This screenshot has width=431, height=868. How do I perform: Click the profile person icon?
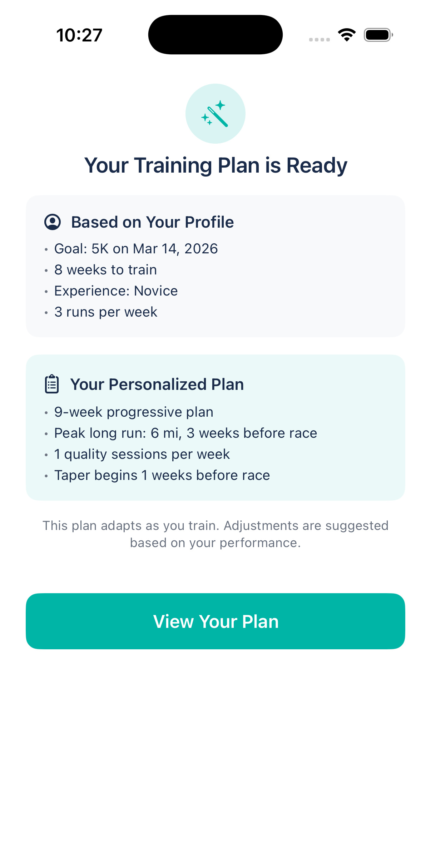click(x=53, y=222)
